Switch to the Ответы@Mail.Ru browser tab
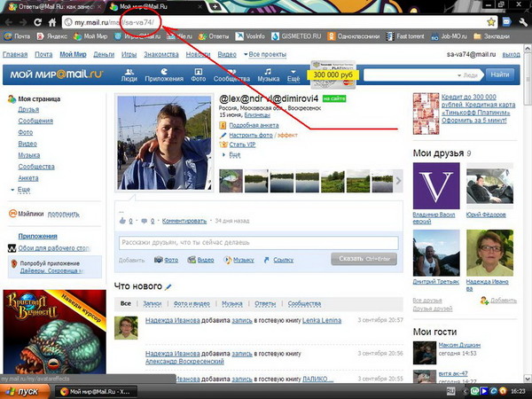 tap(54, 6)
